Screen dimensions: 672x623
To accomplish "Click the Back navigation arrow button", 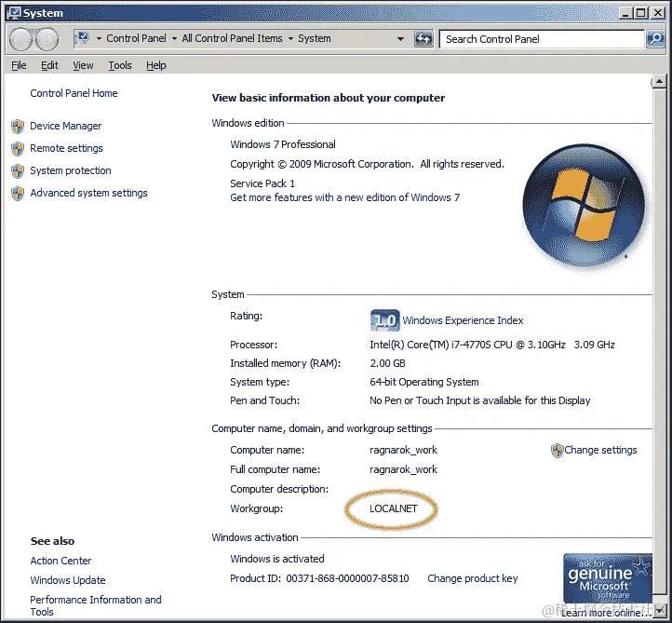I will point(20,39).
